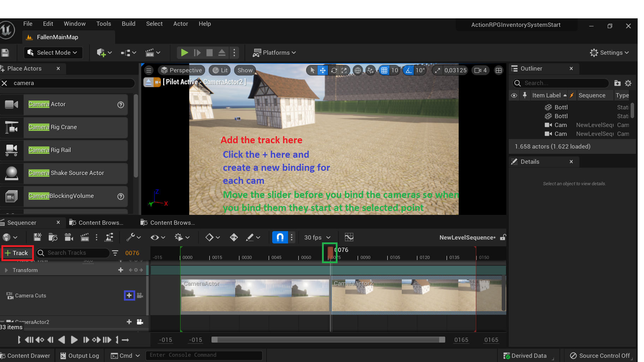644x362 pixels.
Task: Click the select objects arrow tool in viewport
Action: 312,70
